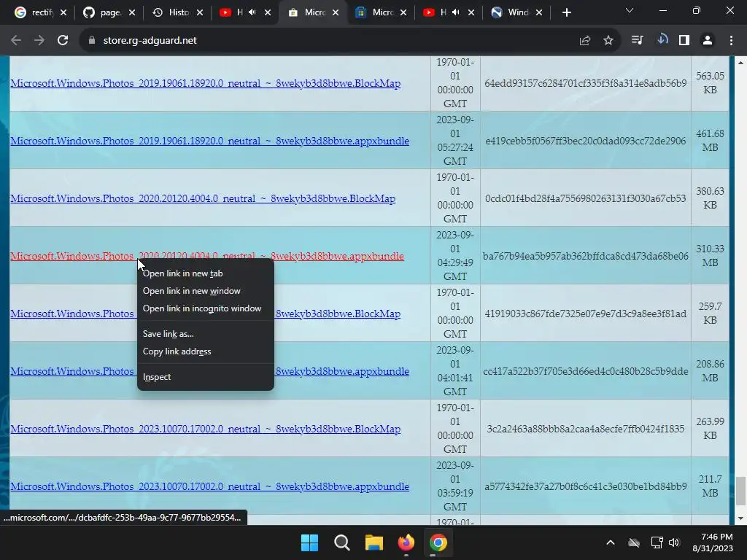Open Photos 2019.19061.18920.0 appxbundle link

[x=209, y=141]
